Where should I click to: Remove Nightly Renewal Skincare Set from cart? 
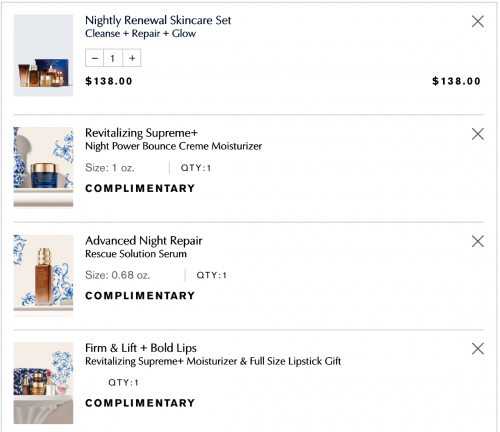coord(478,21)
